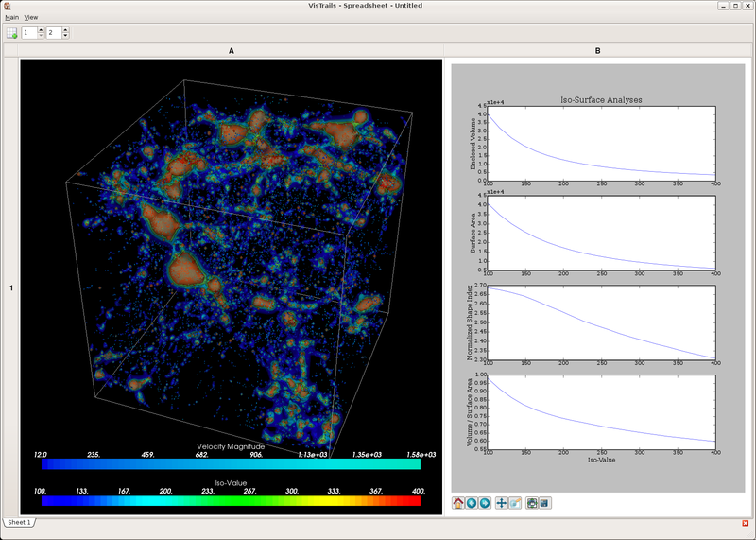This screenshot has height=540, width=756.
Task: Open the Main menu
Action: tap(11, 17)
